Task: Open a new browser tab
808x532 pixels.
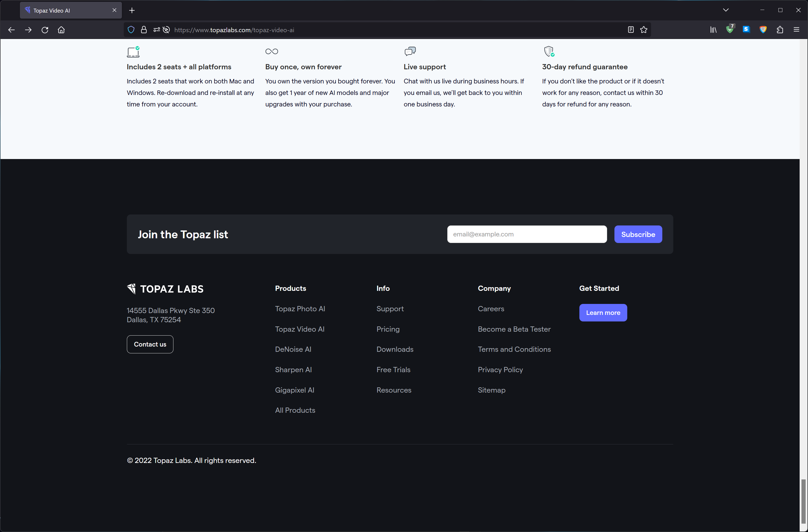Action: coord(132,10)
